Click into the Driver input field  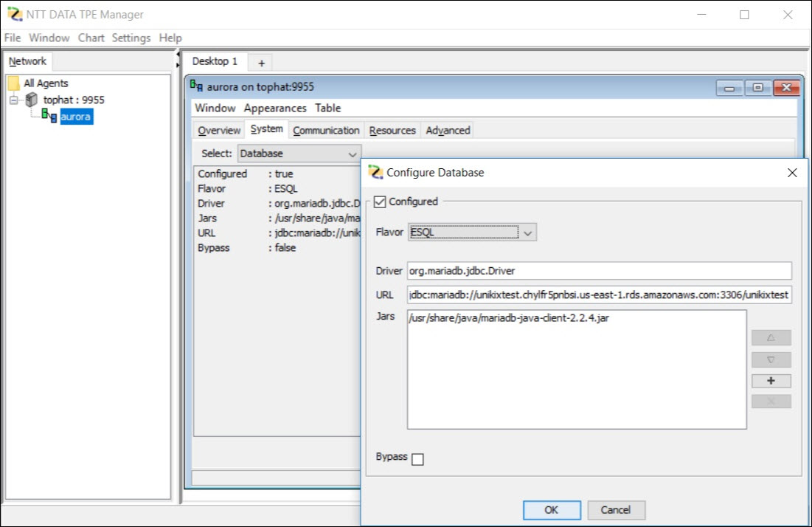click(599, 270)
